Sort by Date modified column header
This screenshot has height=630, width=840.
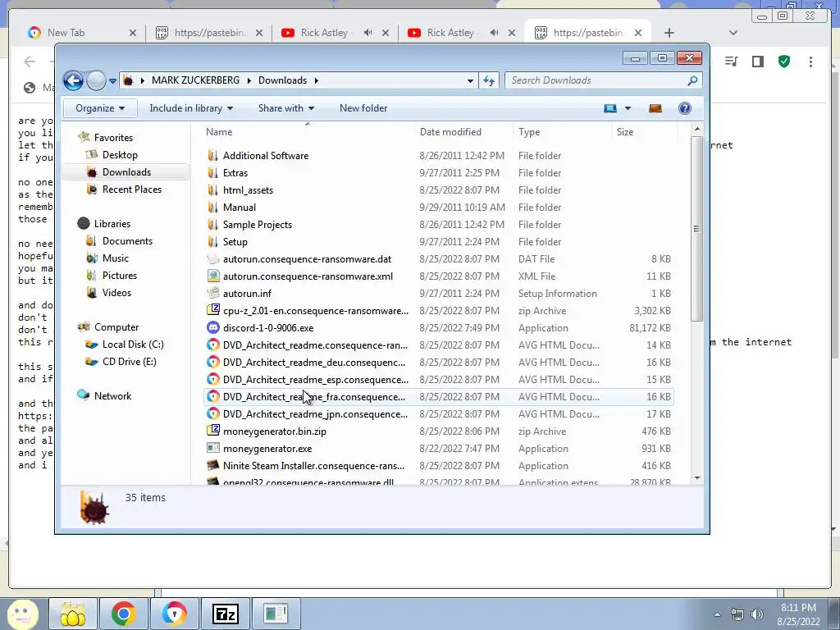(x=450, y=132)
